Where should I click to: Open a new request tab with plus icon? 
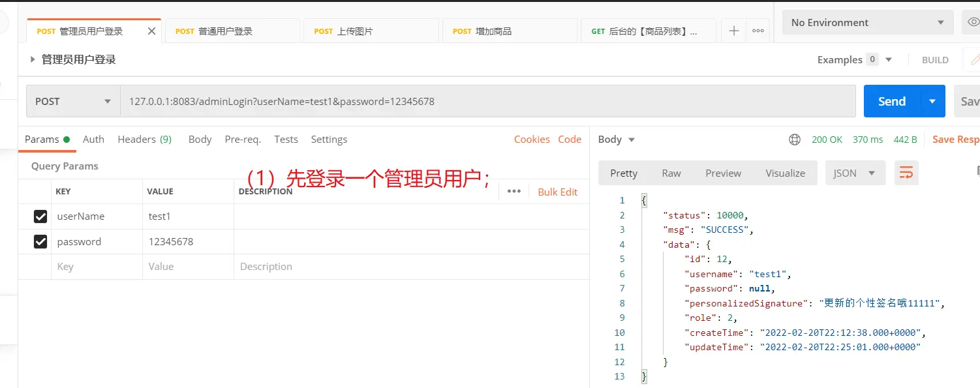coord(734,31)
